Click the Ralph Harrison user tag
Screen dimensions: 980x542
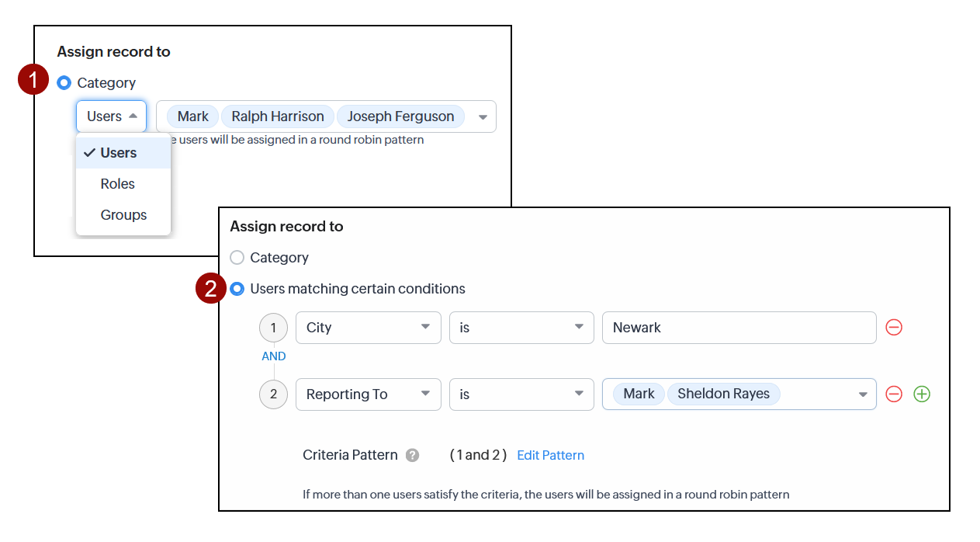point(278,116)
